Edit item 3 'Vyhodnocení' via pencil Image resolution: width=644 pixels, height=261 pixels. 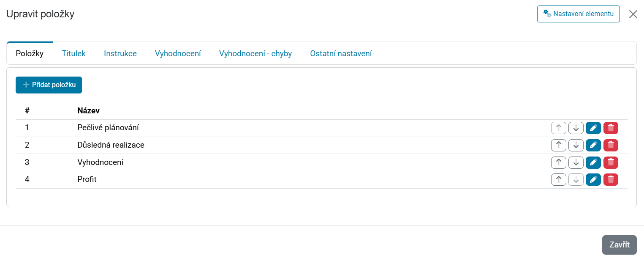593,162
